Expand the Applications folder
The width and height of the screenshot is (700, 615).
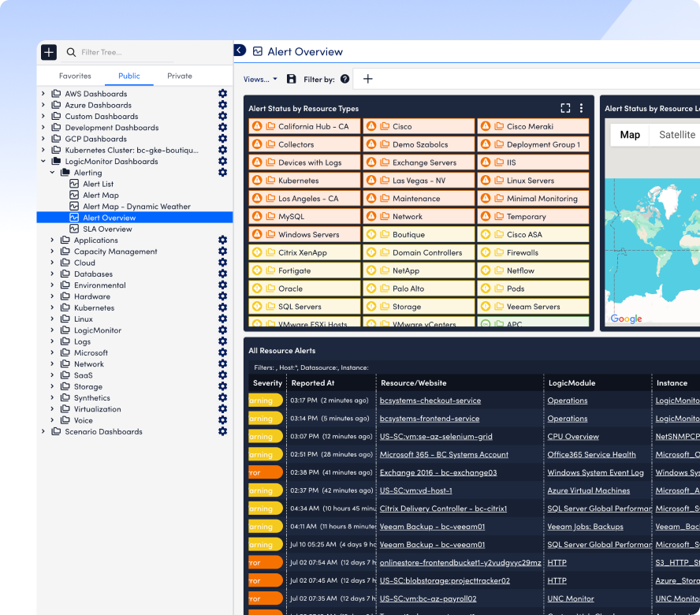pyautogui.click(x=52, y=240)
